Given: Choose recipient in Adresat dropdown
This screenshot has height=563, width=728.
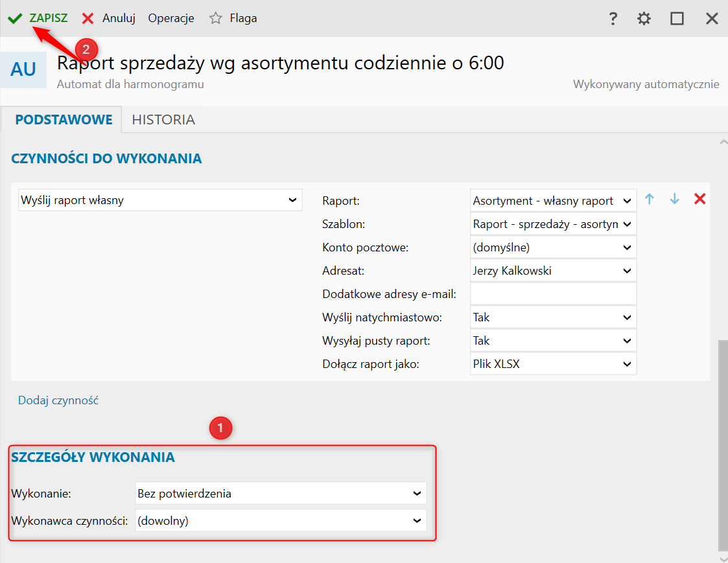Looking at the screenshot, I should (553, 271).
